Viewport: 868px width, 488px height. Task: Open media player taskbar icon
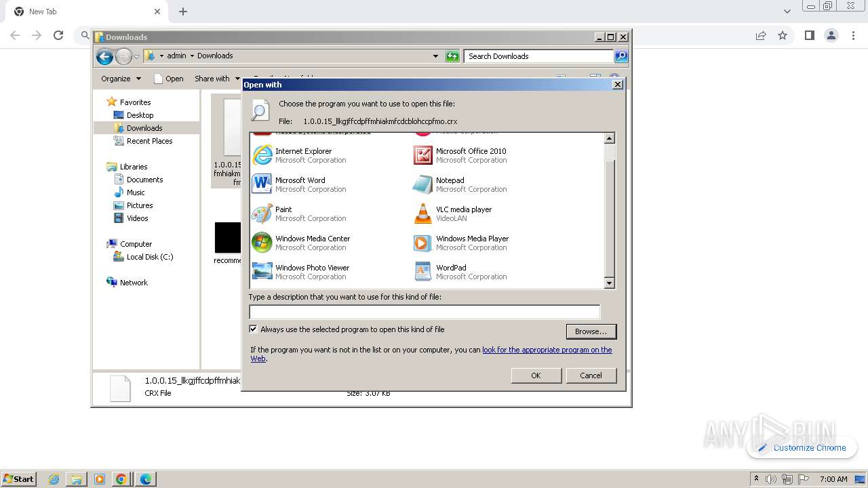[x=99, y=479]
